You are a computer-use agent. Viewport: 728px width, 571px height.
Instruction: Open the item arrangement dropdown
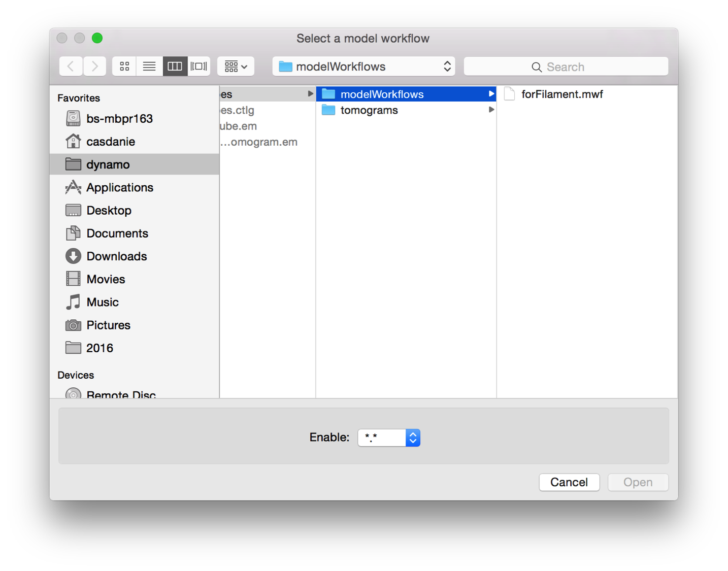[x=236, y=66]
